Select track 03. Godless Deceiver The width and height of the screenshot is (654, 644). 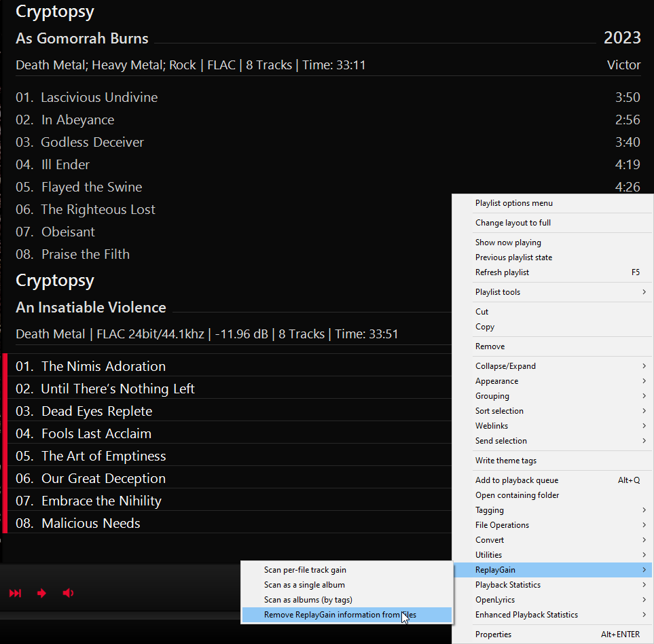click(x=328, y=142)
